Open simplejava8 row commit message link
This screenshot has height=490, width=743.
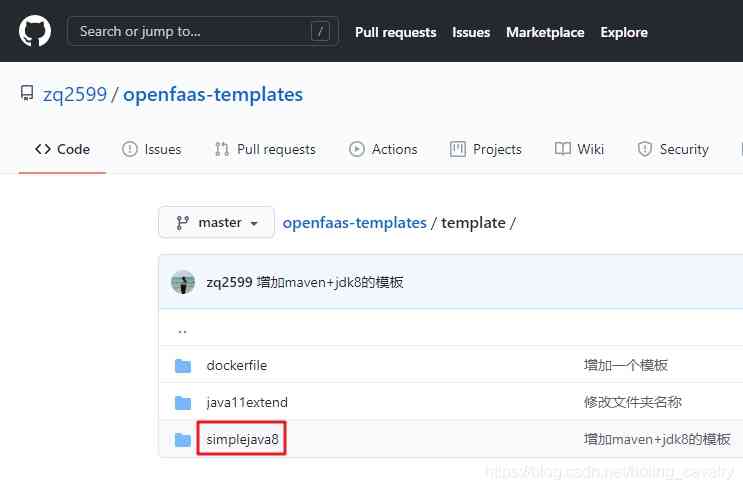(x=657, y=439)
